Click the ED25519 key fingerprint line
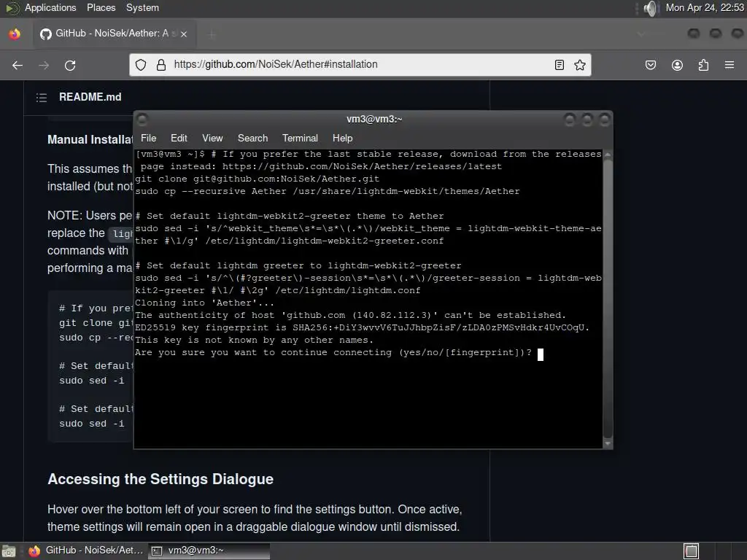This screenshot has width=747, height=560. coord(362,327)
